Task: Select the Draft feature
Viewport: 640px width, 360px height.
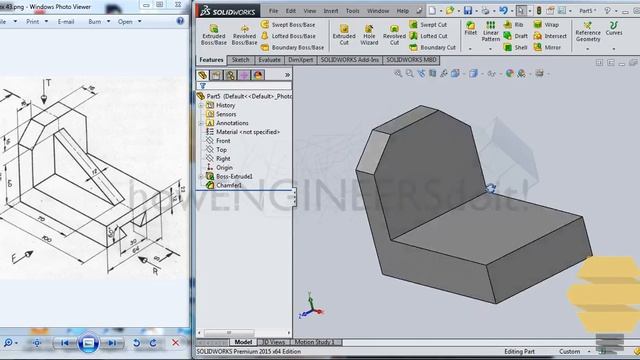Action: (x=516, y=36)
